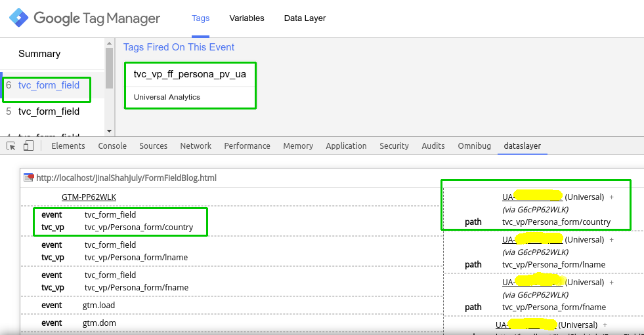Open the Data Layer tab
Viewport: 644px width, 335px height.
point(305,18)
